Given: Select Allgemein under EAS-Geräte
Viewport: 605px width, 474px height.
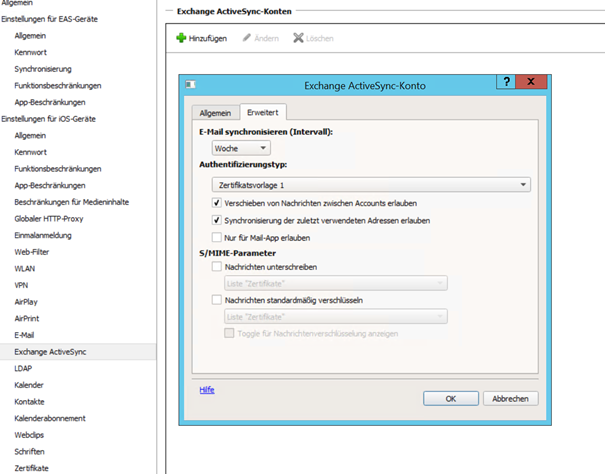Looking at the screenshot, I should 30,36.
